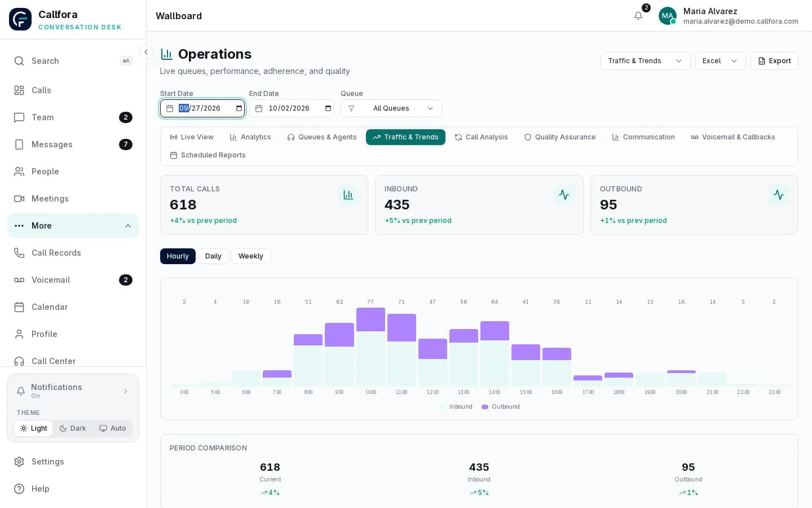Open Call Records page
This screenshot has width=812, height=508.
[73, 253]
